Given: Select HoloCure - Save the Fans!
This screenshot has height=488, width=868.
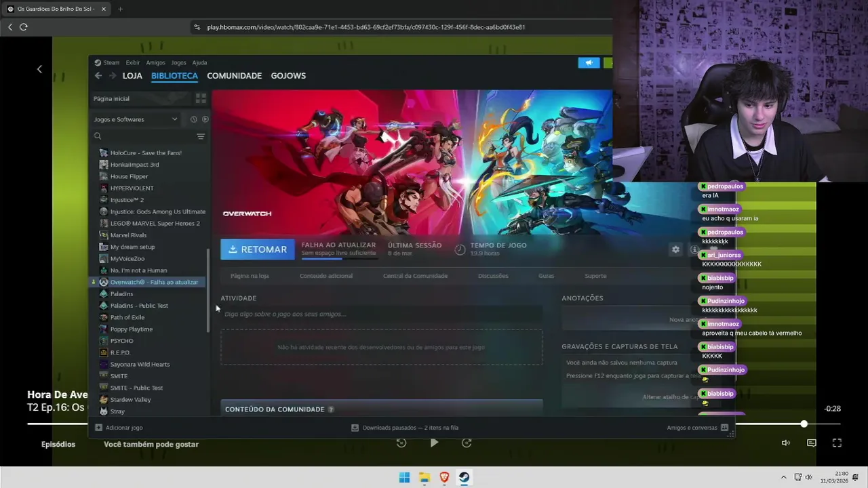Looking at the screenshot, I should point(146,153).
